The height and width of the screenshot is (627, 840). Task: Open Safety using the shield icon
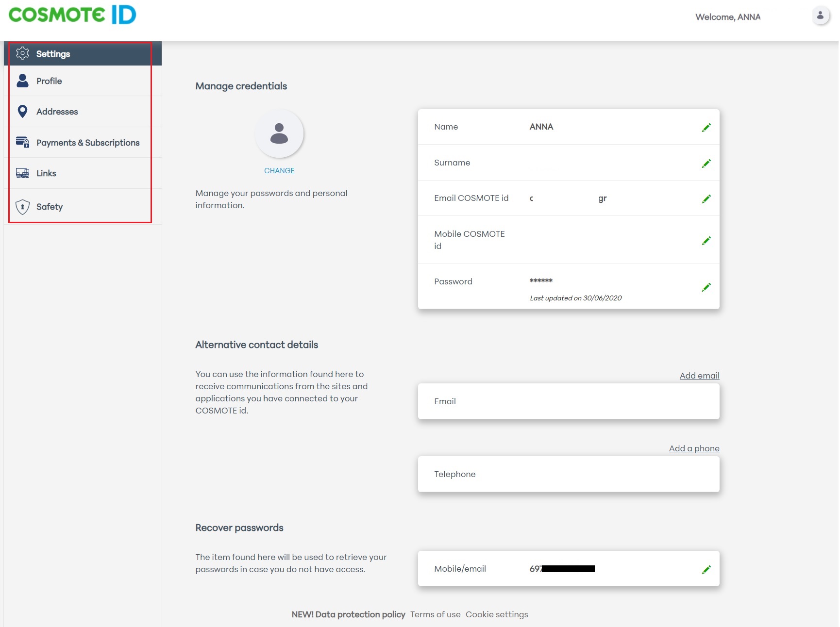[22, 206]
